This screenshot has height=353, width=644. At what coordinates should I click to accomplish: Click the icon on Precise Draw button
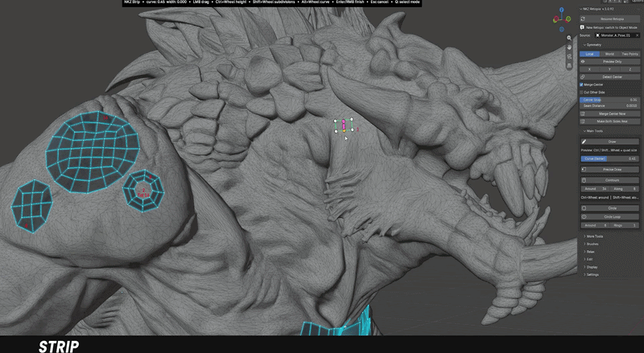[x=584, y=169]
